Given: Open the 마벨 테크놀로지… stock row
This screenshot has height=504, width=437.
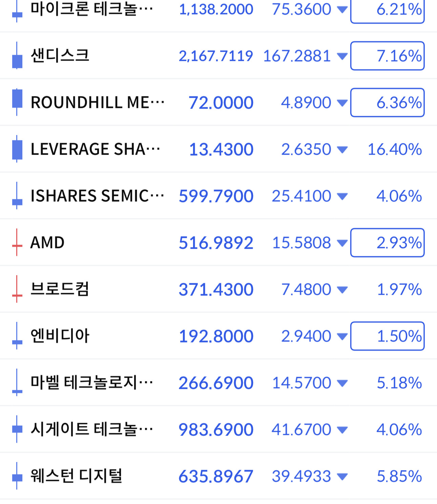Looking at the screenshot, I should tap(218, 382).
